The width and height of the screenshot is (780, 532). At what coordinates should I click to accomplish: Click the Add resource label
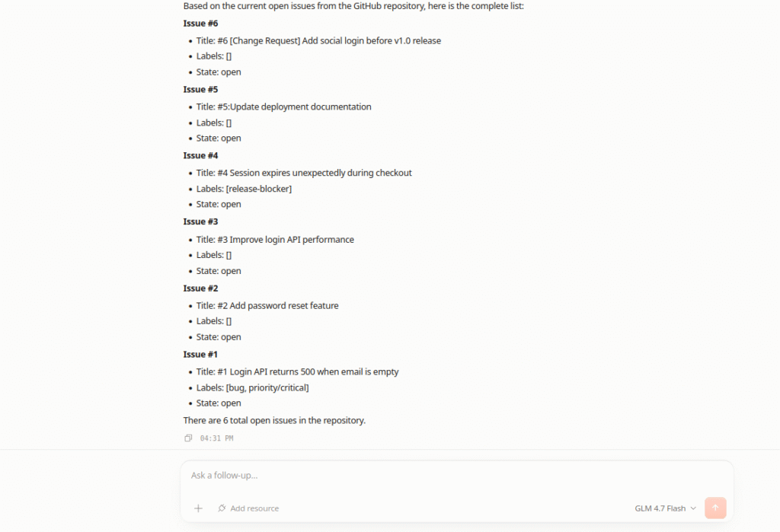(254, 508)
